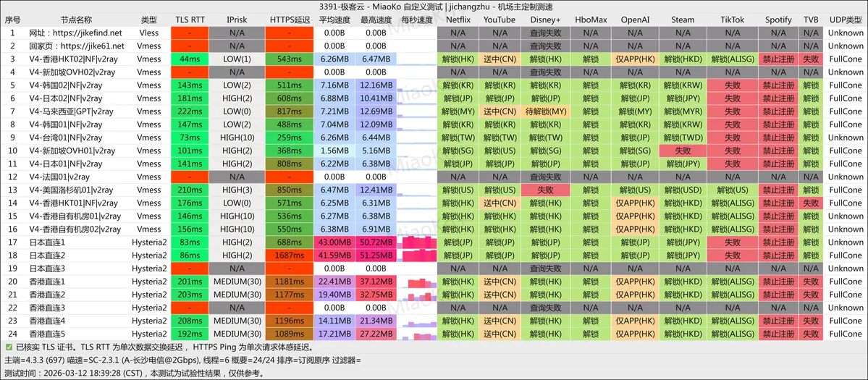Select node V4-香港自有机房01|v2ray
Screen dimensions: 868x380
tap(75, 216)
